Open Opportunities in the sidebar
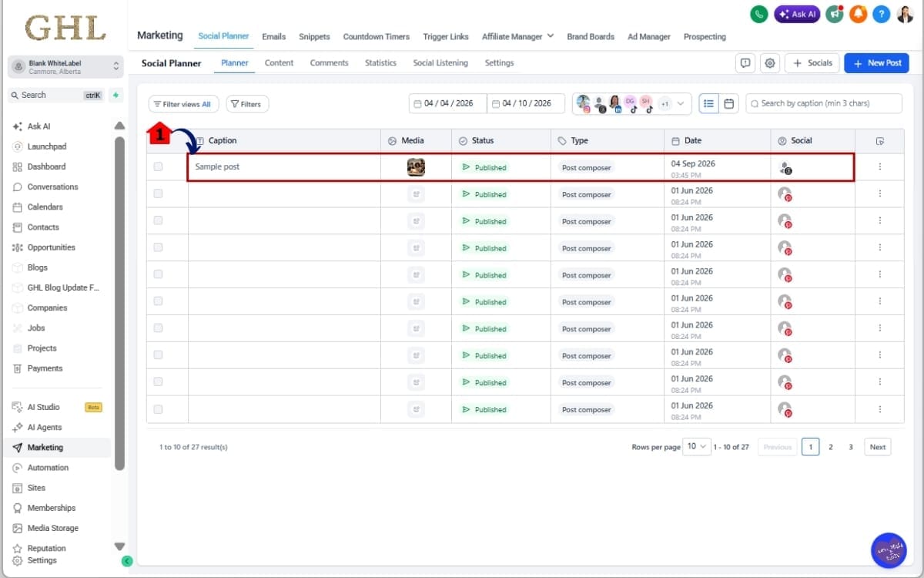The height and width of the screenshot is (578, 924). [x=51, y=247]
